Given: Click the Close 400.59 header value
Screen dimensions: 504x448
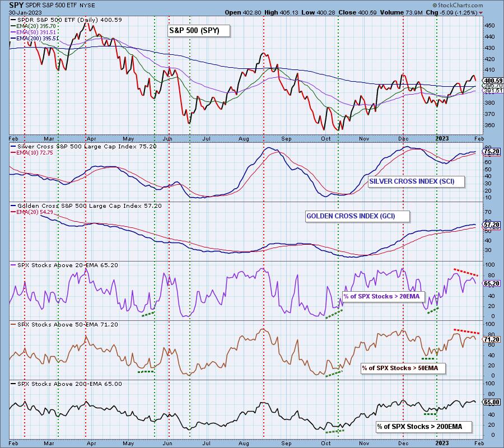Looking at the screenshot, I should point(358,12).
